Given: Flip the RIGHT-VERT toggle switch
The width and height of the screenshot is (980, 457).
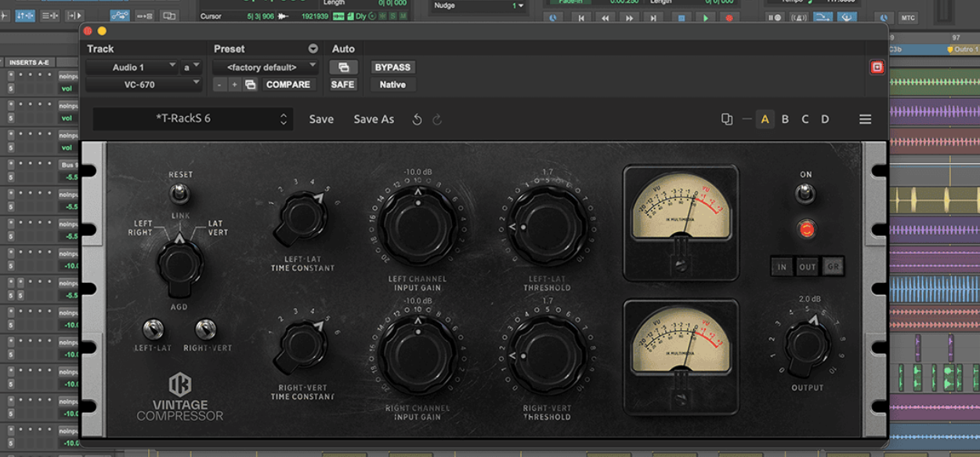Looking at the screenshot, I should (206, 328).
